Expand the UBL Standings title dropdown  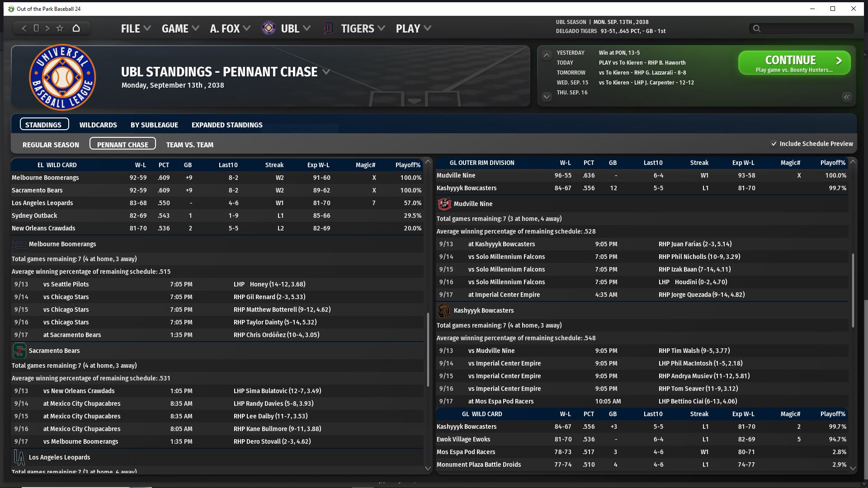coord(326,72)
